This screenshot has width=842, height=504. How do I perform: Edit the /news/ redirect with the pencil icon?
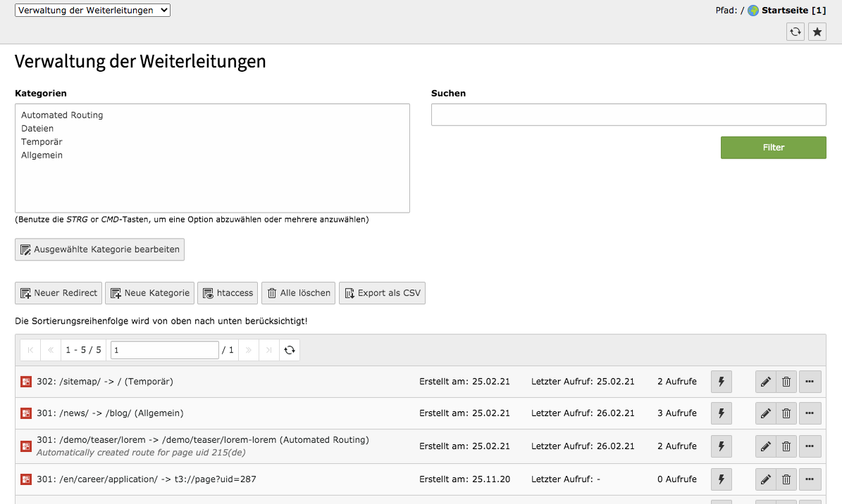click(766, 413)
